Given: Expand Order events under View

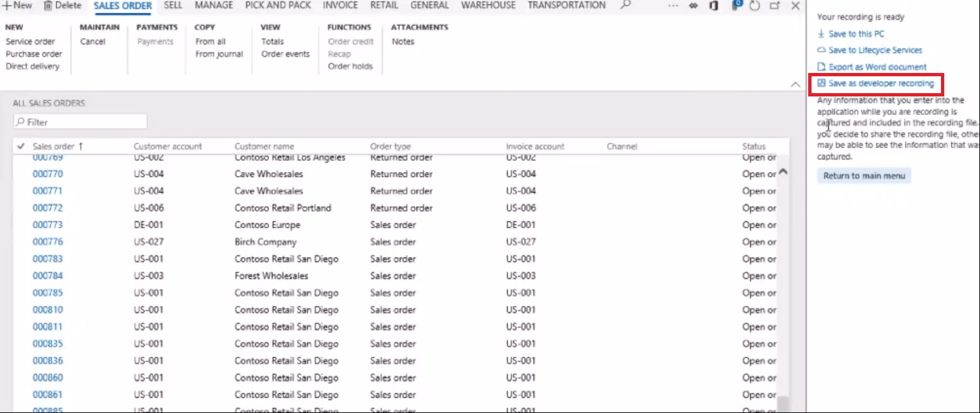Looking at the screenshot, I should point(284,54).
